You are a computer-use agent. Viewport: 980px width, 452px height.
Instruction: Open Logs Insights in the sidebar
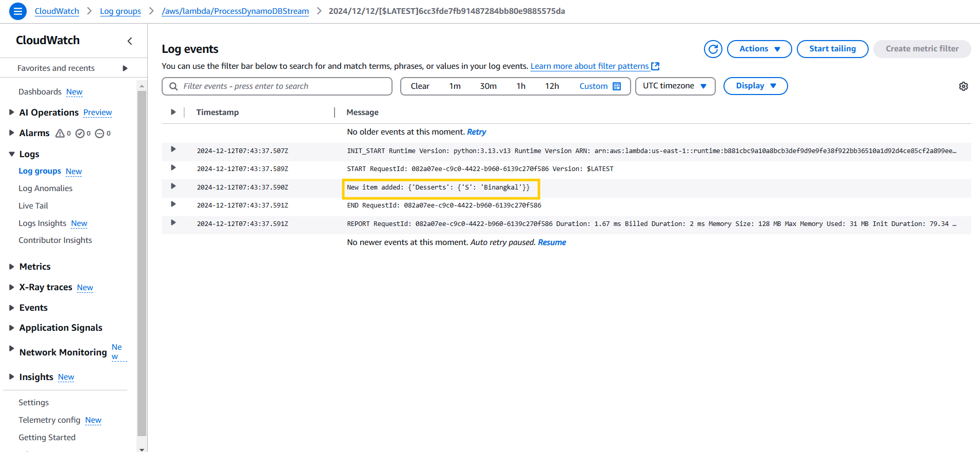tap(43, 223)
